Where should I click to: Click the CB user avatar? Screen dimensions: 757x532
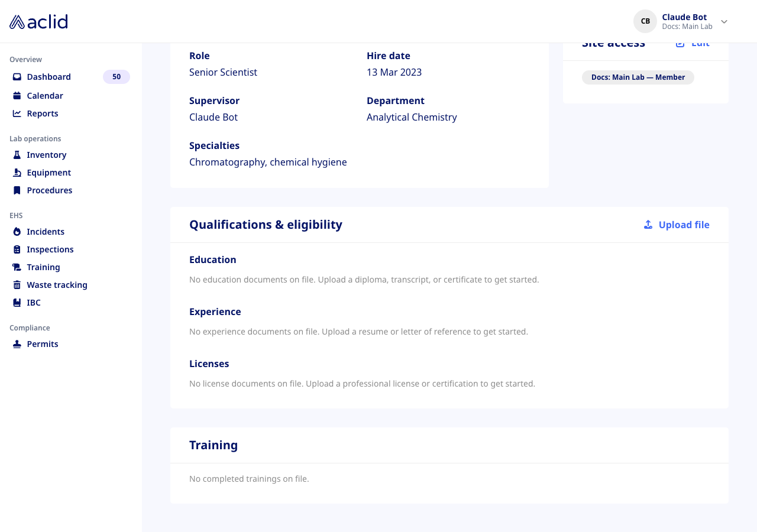point(645,21)
